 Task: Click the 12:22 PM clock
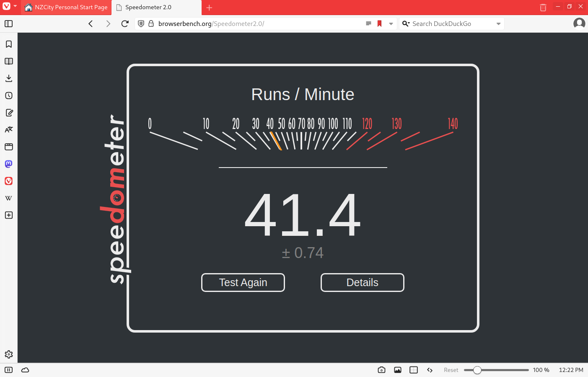click(x=571, y=370)
